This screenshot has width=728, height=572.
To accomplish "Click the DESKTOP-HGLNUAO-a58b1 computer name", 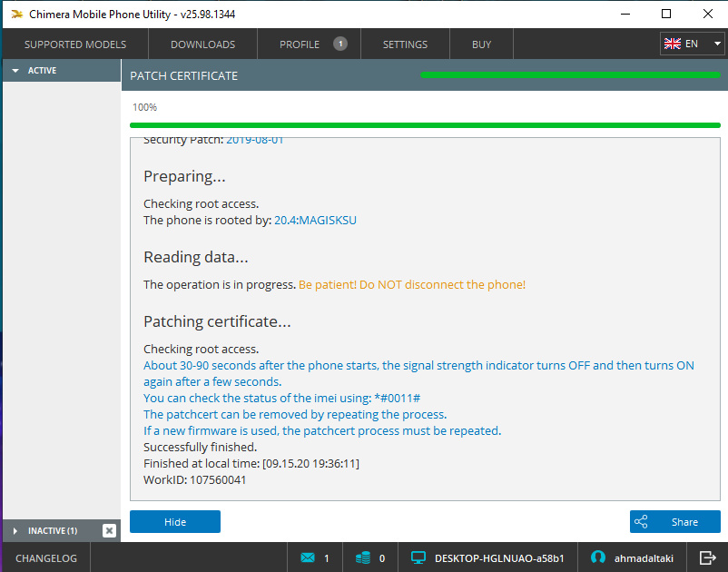I will pyautogui.click(x=499, y=558).
